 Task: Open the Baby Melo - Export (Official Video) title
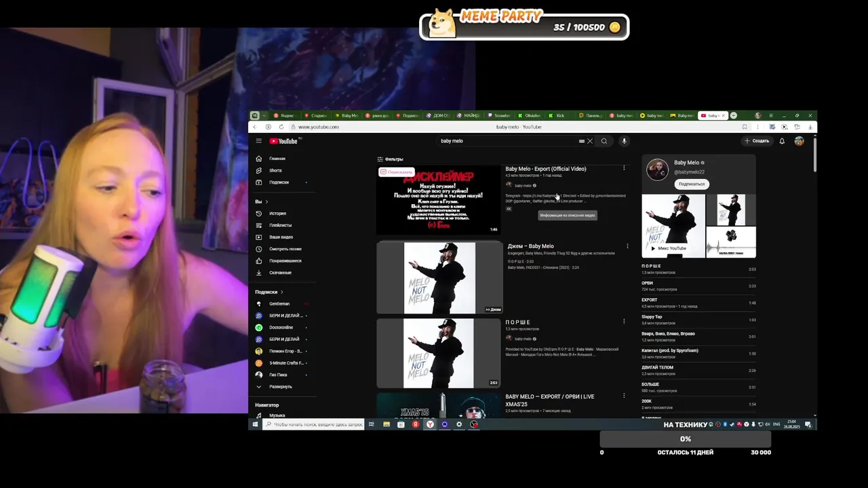545,169
